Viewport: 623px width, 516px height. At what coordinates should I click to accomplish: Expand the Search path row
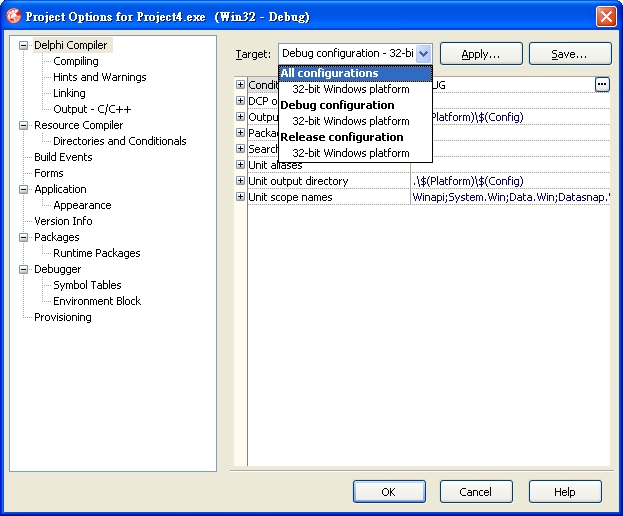240,149
